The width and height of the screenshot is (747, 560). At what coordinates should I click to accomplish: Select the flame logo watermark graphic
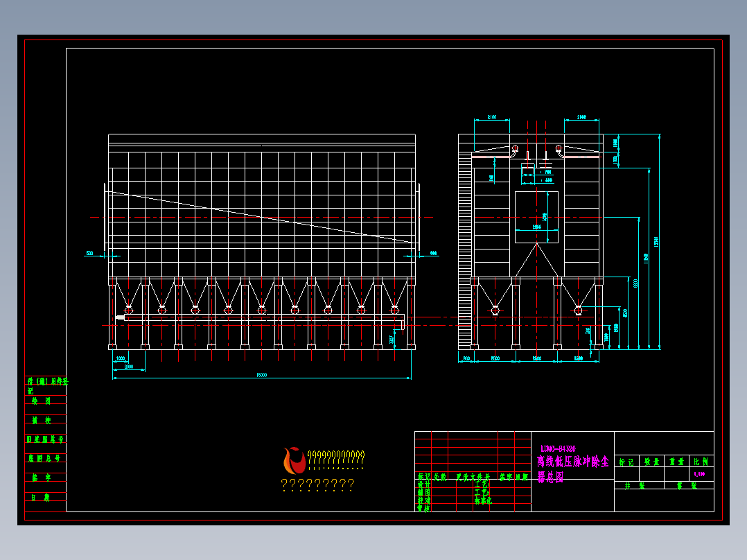point(295,460)
